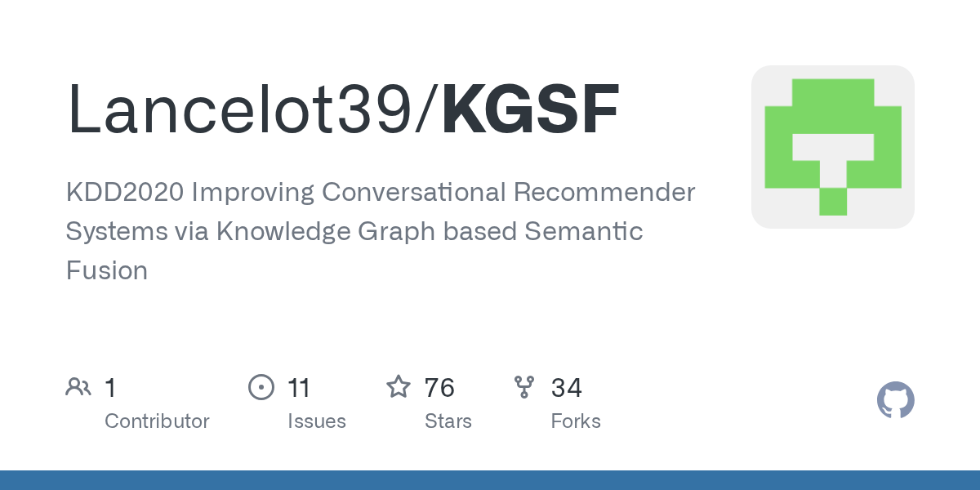
Task: Click the blue language bar at bottom
Action: pyautogui.click(x=490, y=480)
